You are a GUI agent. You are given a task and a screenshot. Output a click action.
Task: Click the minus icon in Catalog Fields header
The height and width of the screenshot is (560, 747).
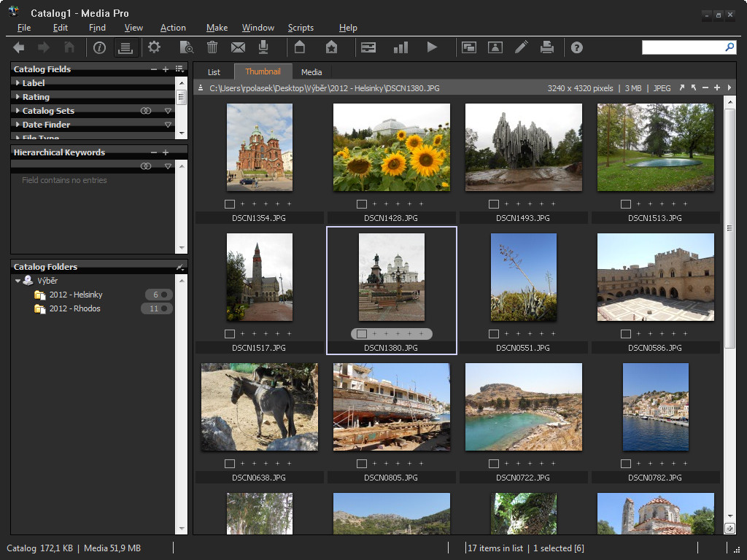[x=153, y=69]
